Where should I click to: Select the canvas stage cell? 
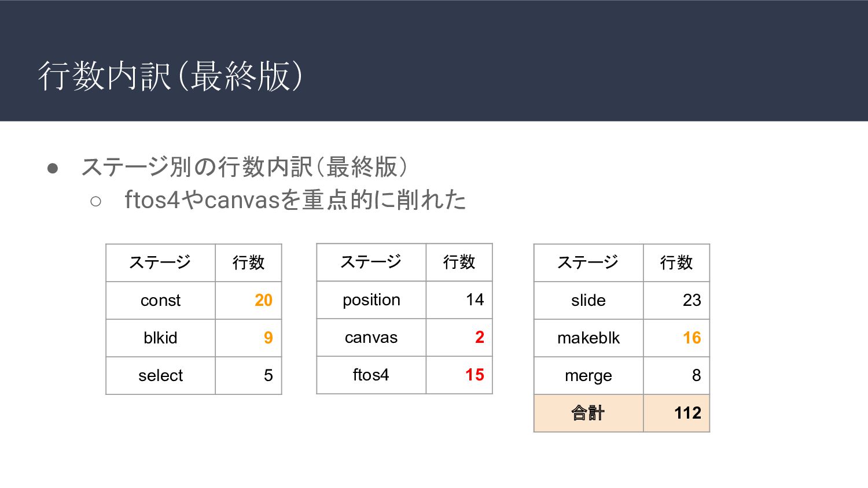tap(371, 338)
